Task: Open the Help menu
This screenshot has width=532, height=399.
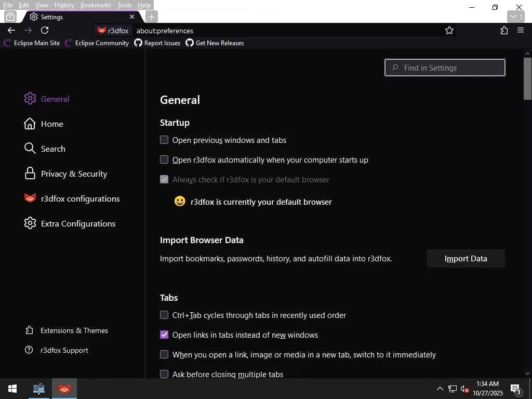Action: tap(144, 5)
